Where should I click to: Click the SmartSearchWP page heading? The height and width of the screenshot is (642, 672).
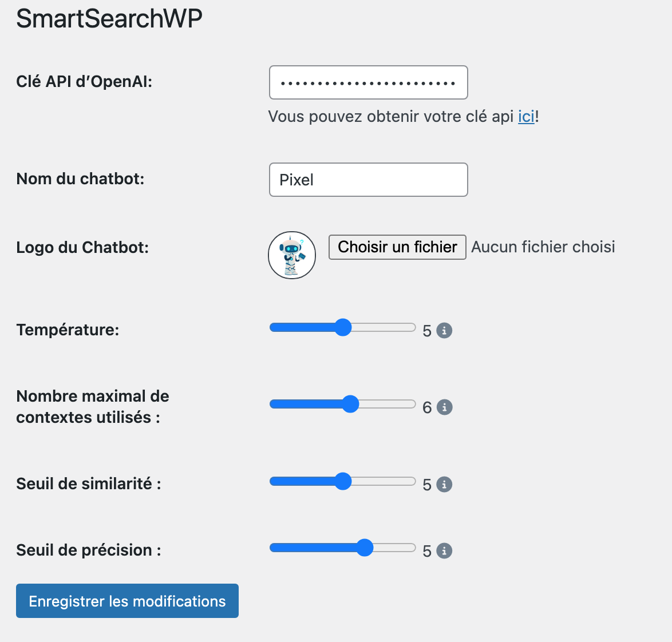[x=109, y=19]
